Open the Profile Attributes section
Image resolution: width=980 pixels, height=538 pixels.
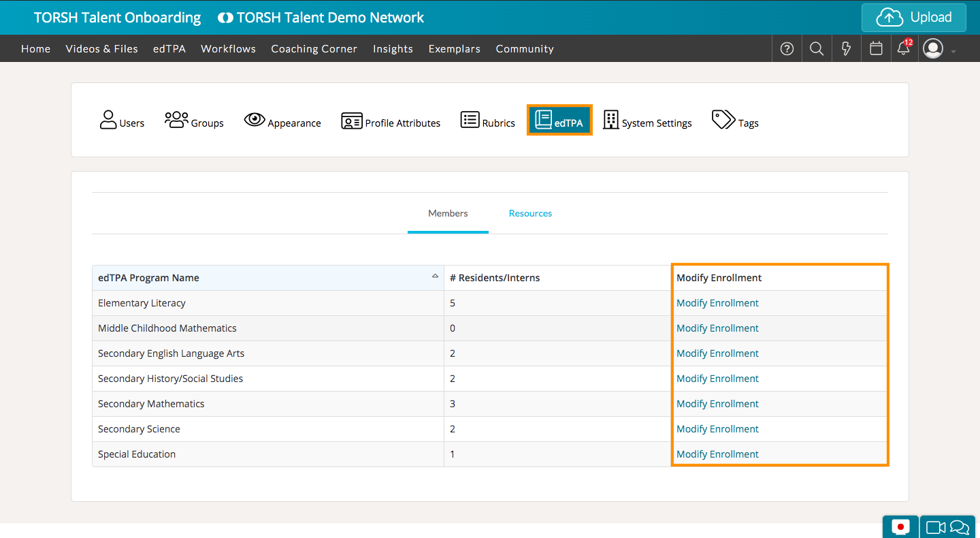pos(391,121)
